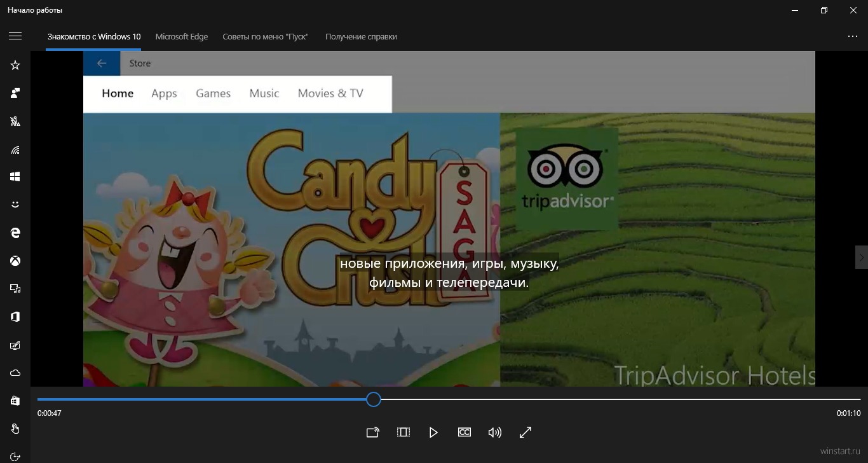Restore down the application window
This screenshot has height=463, width=868.
coord(824,10)
